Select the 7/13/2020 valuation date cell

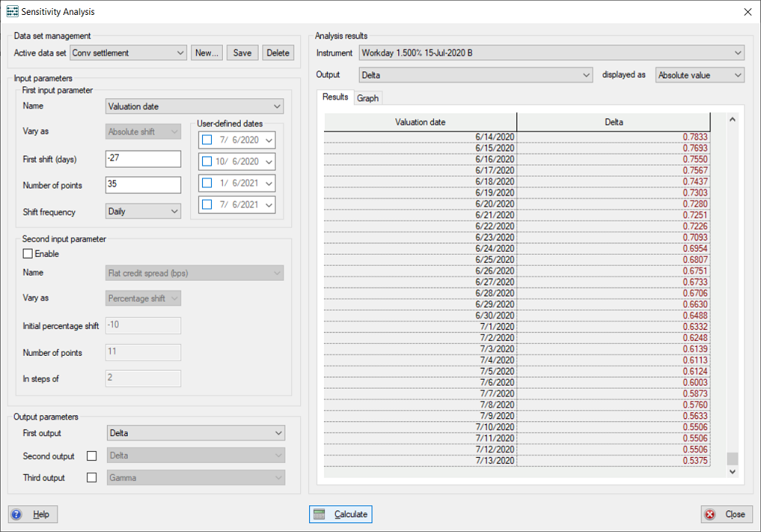(x=421, y=461)
